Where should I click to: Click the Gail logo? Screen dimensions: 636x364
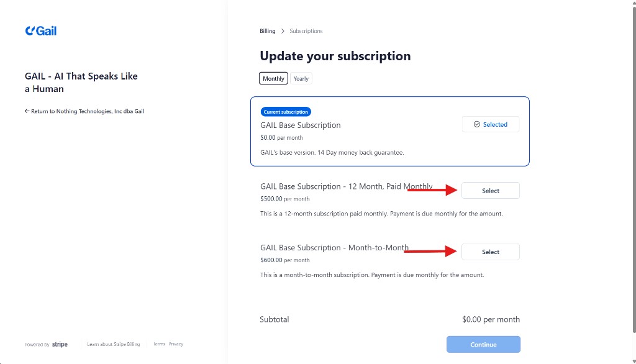(41, 30)
